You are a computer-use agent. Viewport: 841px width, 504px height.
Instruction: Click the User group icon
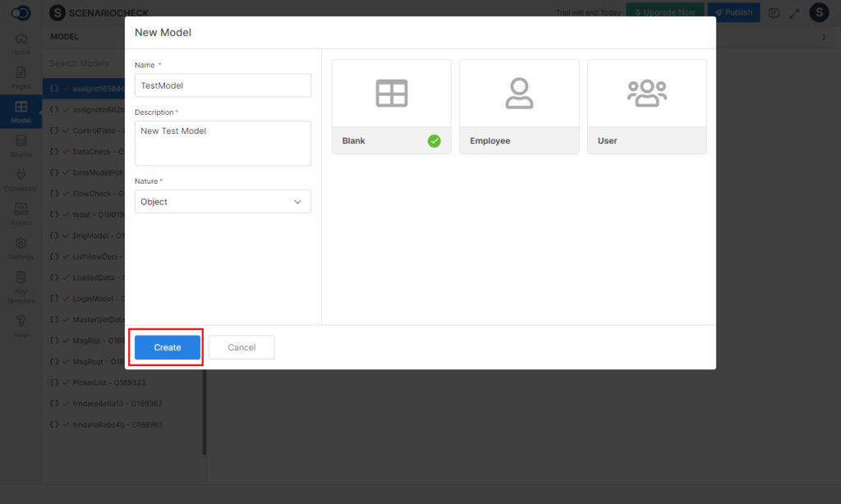click(647, 94)
